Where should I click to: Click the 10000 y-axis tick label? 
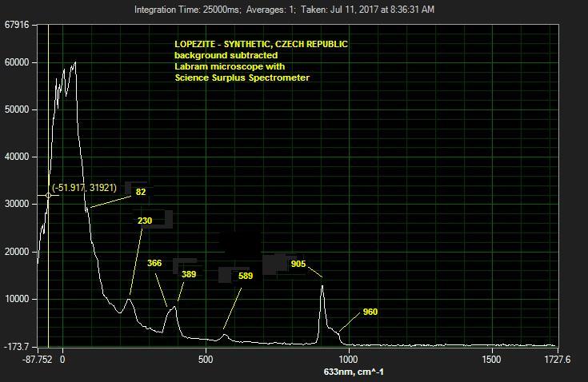17,299
